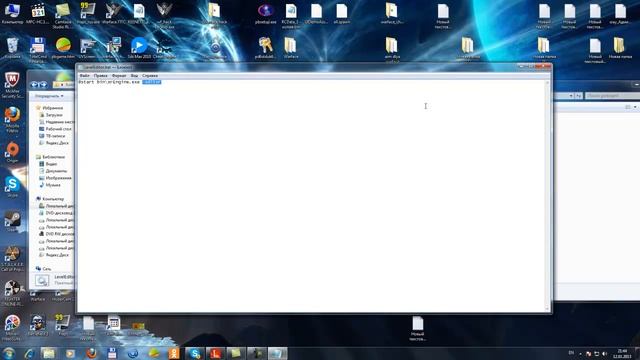
Task: Click the Forward arrow in Explorer window
Action: pyautogui.click(x=43, y=84)
